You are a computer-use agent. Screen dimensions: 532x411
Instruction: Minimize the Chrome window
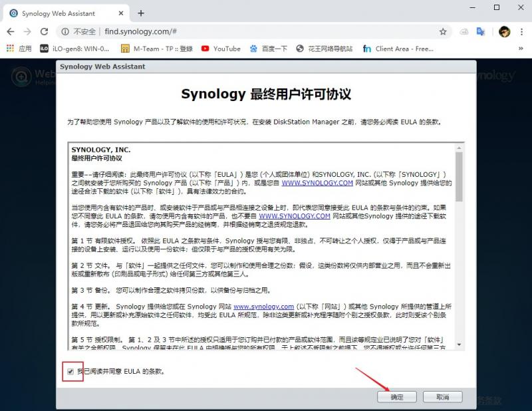click(x=473, y=7)
